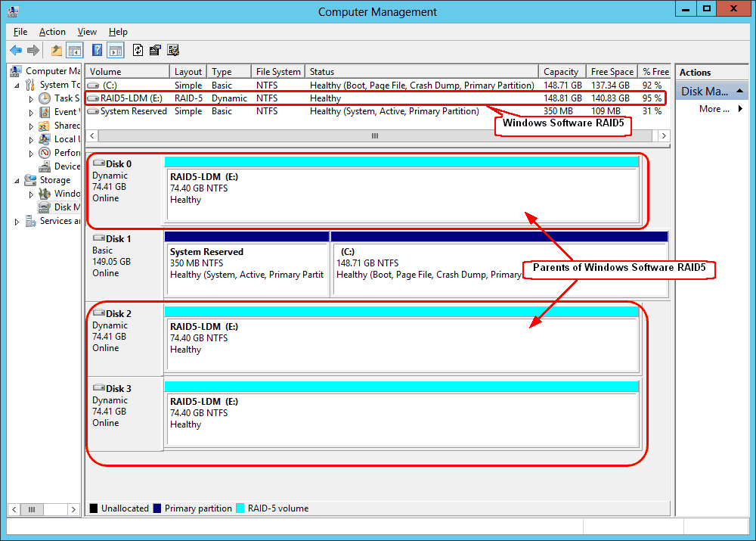Click the Refresh toolbar icon
Viewport: 756px width, 541px height.
coord(138,50)
